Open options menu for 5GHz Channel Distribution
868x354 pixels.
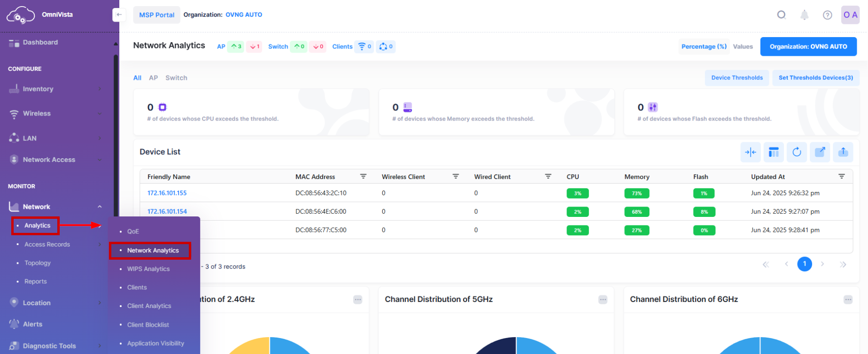coord(603,300)
